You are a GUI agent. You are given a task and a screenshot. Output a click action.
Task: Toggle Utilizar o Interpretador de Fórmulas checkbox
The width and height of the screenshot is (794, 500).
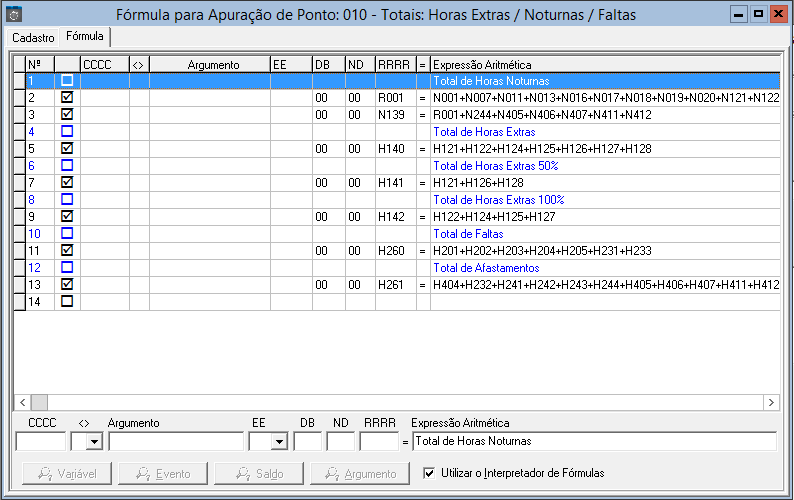point(430,473)
